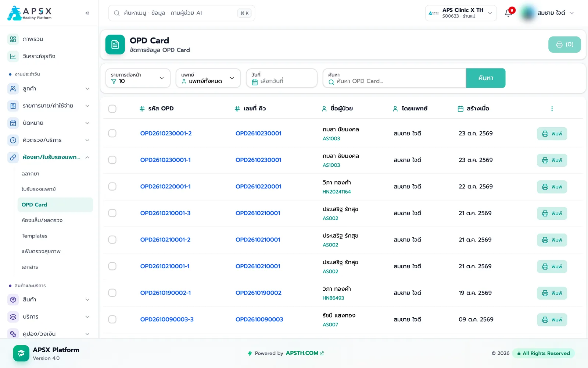Open วิเคราะห์ธุรกิจ chart icon
This screenshot has width=588, height=368.
pos(13,56)
